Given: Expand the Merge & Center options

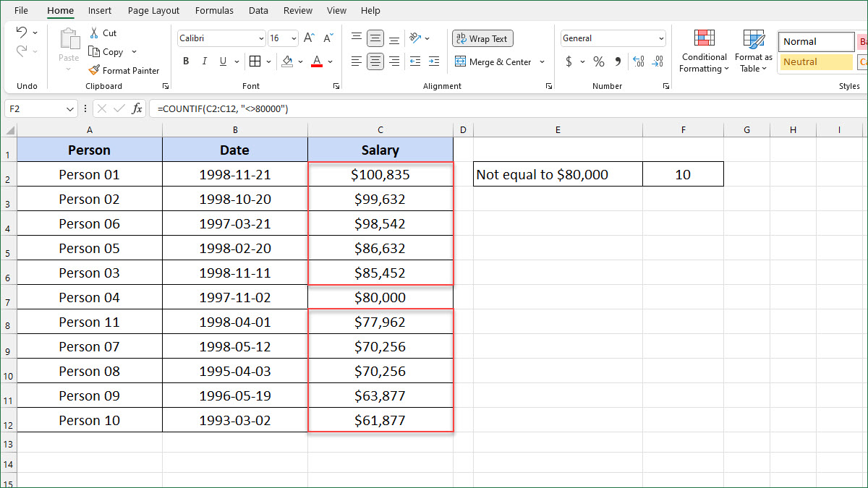Looking at the screenshot, I should 541,61.
